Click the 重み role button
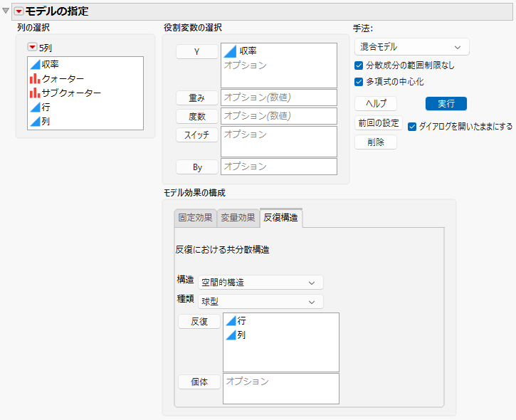 (x=196, y=98)
